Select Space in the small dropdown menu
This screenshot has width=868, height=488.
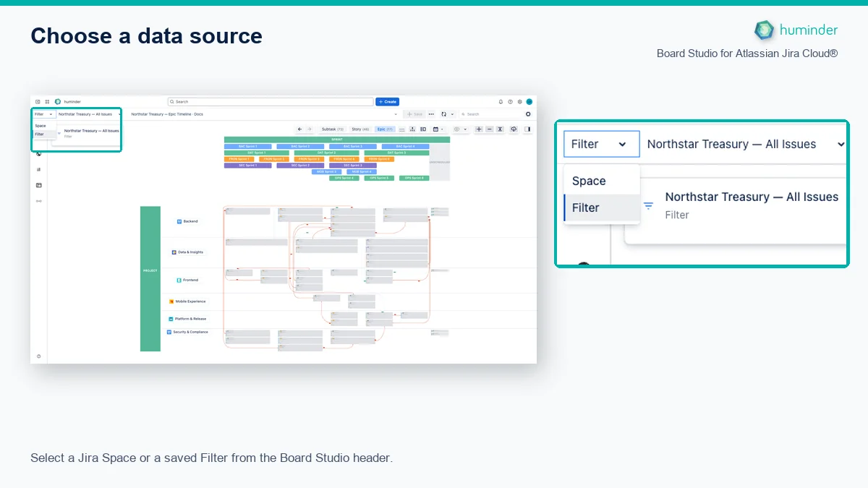[x=43, y=126]
